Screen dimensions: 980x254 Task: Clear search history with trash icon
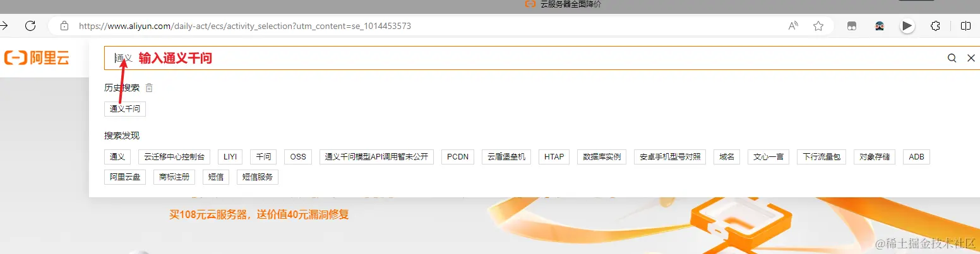(149, 88)
